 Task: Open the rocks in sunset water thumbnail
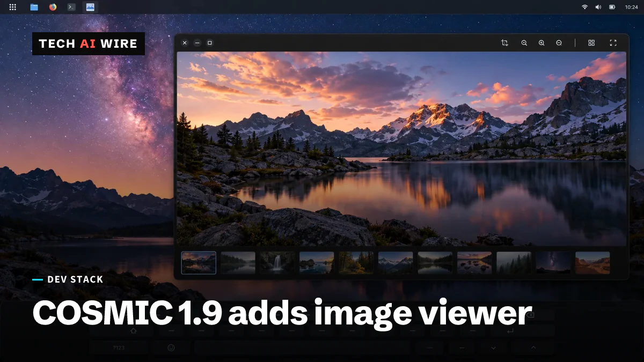474,263
